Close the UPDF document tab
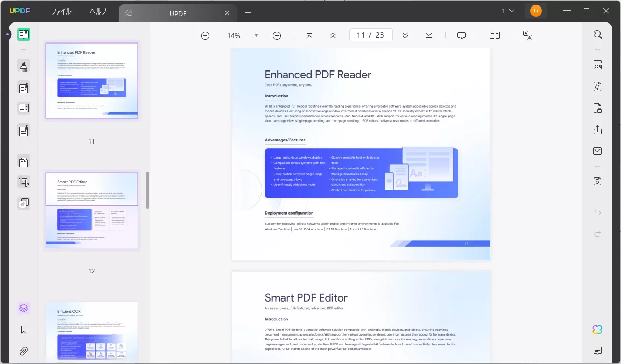The height and width of the screenshot is (364, 621). [x=227, y=13]
